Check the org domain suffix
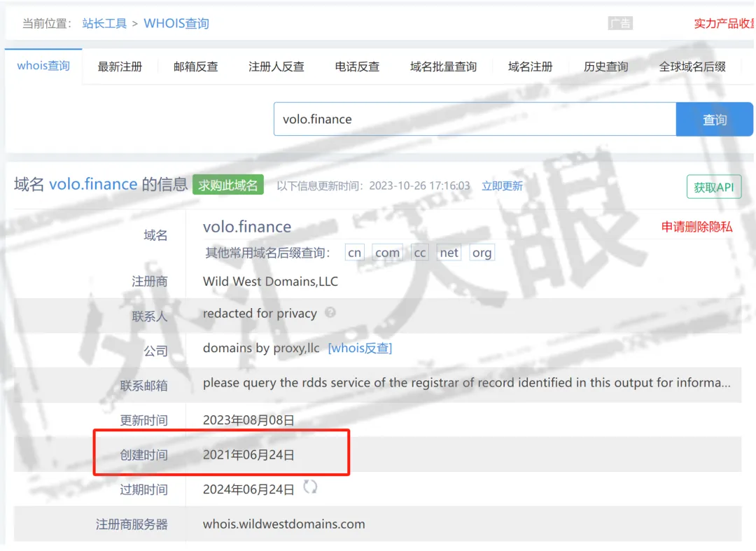The height and width of the screenshot is (551, 756). 482,253
